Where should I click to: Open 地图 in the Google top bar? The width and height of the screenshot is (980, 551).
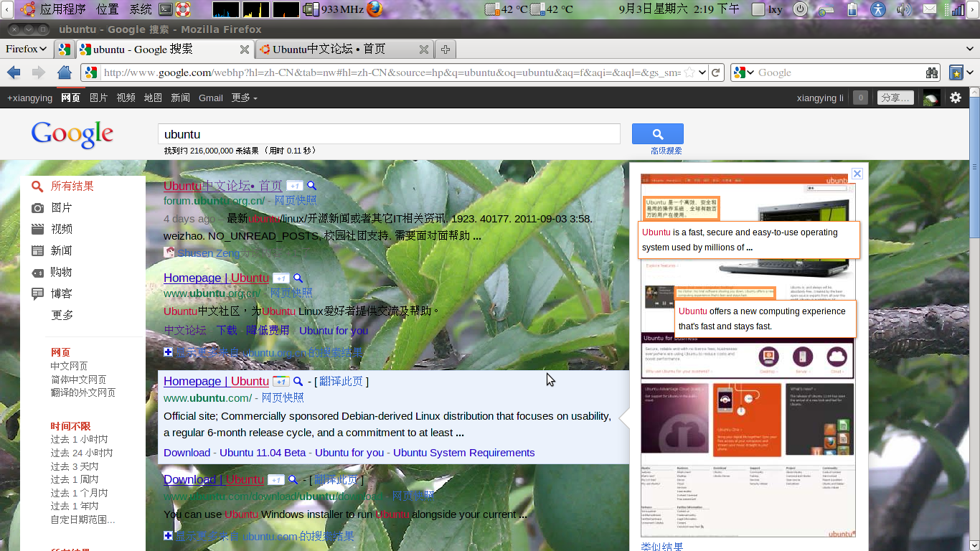[x=153, y=98]
